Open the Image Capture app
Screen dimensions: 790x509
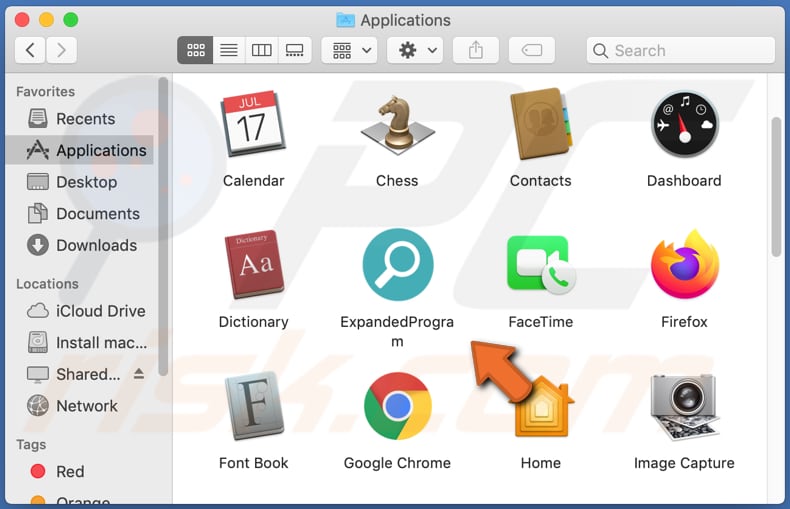(x=684, y=407)
